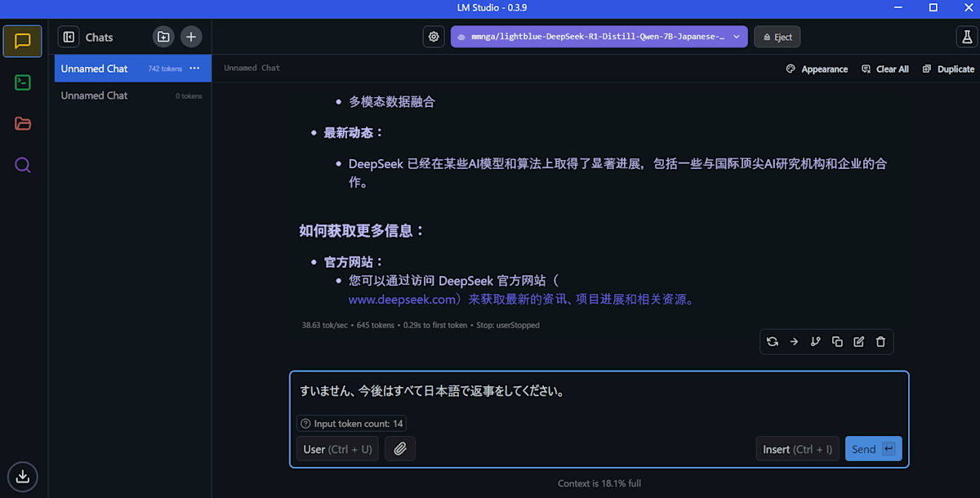Branch the chat from this message
The width and height of the screenshot is (980, 498).
(x=815, y=342)
